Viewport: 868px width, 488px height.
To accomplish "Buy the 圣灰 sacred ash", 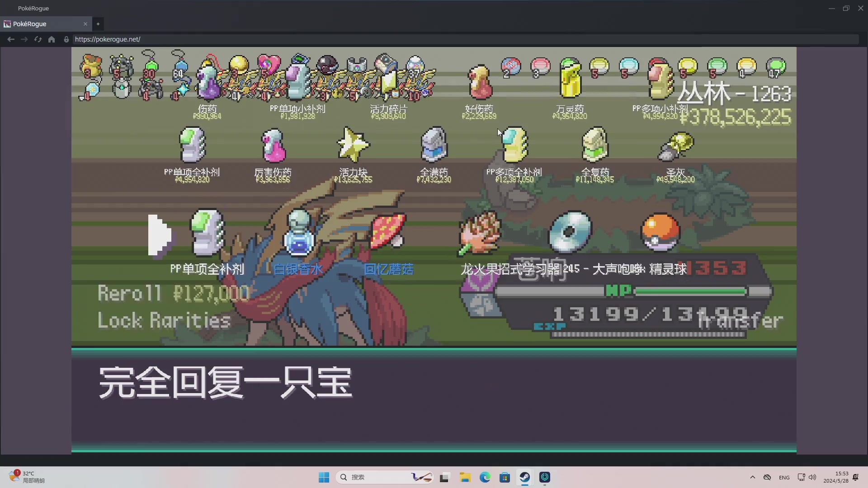I will click(675, 146).
